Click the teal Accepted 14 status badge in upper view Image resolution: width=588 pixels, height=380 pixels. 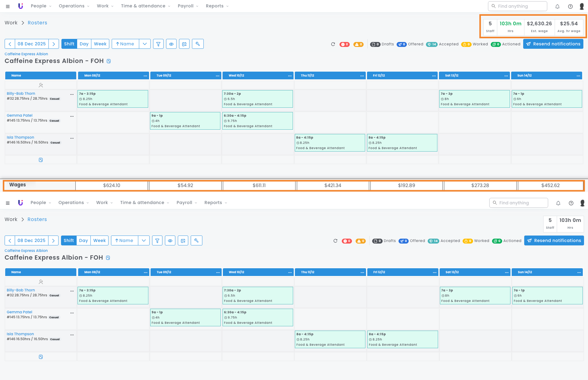[x=432, y=44]
